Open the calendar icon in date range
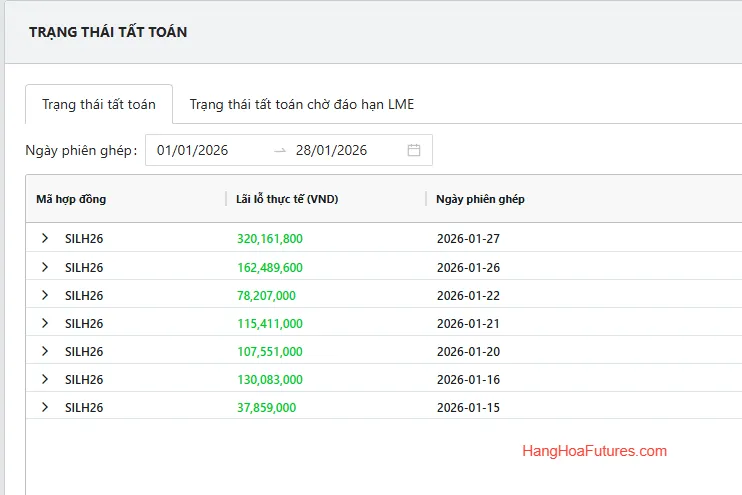 pos(414,151)
